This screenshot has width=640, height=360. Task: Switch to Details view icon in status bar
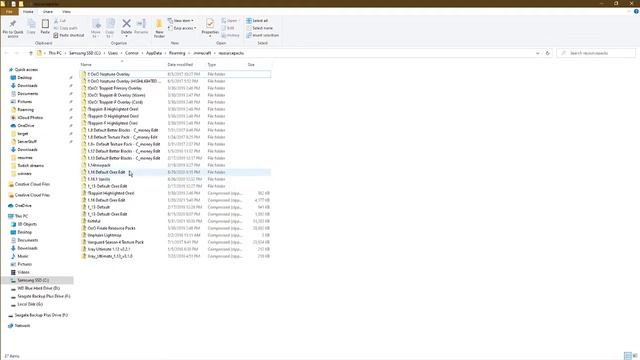[x=628, y=356]
